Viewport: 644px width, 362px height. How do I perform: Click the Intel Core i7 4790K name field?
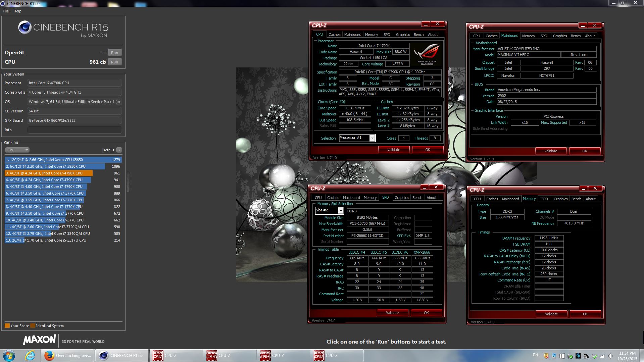point(374,46)
